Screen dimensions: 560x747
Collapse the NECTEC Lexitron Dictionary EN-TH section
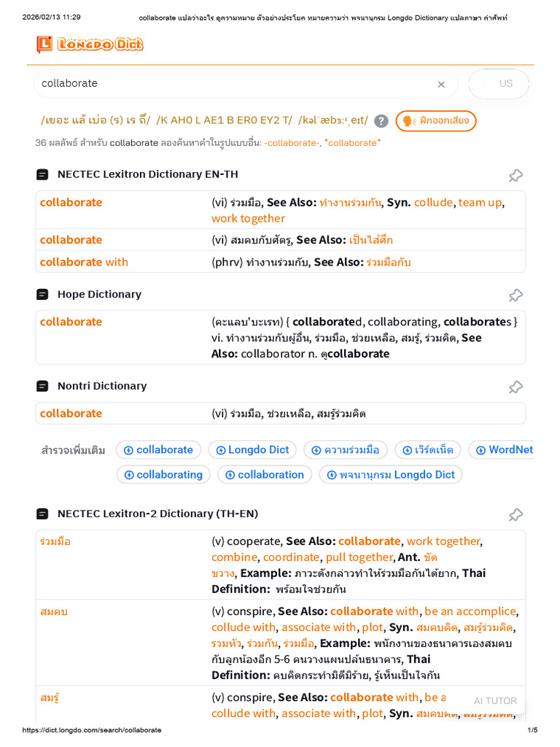pyautogui.click(x=42, y=174)
